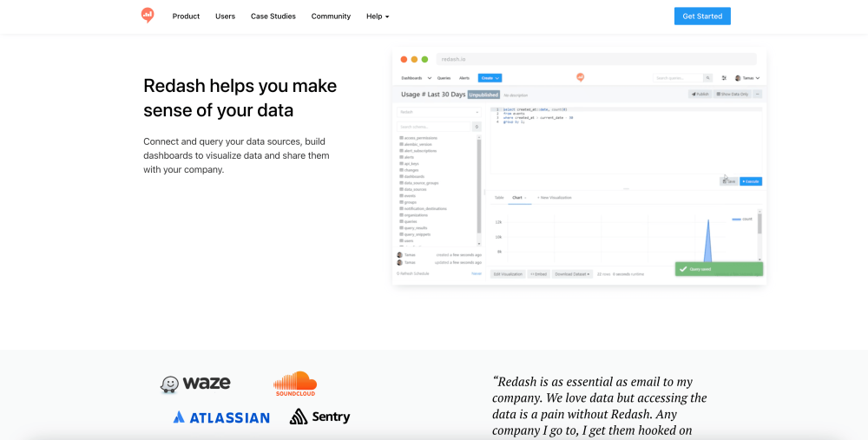Screen dimensions: 868x440
Task: Click the Publish button in the query header
Action: tap(700, 94)
